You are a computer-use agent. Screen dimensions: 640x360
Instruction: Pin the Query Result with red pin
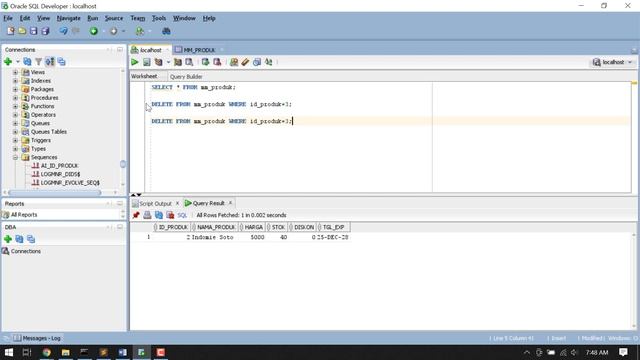tap(136, 215)
